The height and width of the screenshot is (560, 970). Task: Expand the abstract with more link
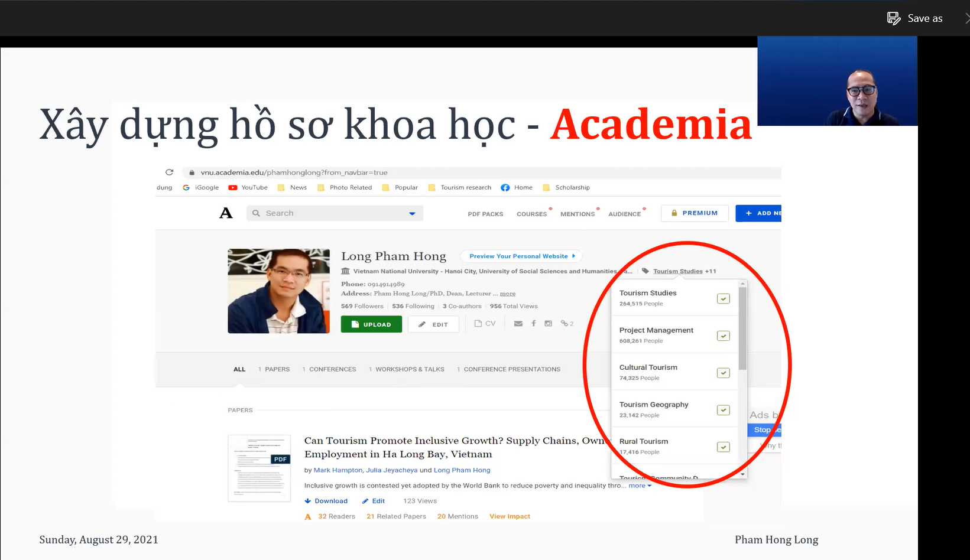coord(640,486)
